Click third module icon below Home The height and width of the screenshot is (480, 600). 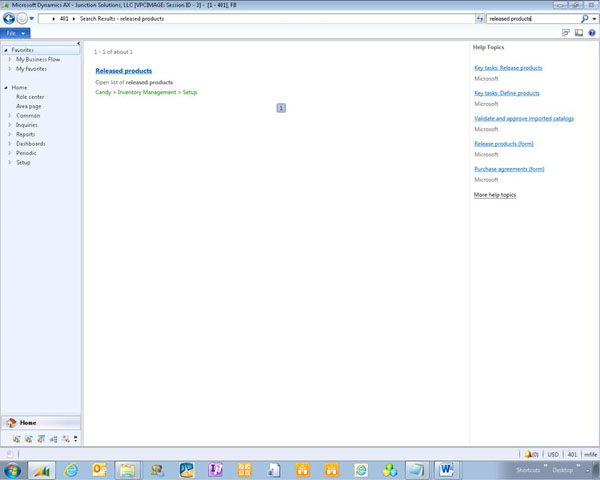[x=41, y=439]
